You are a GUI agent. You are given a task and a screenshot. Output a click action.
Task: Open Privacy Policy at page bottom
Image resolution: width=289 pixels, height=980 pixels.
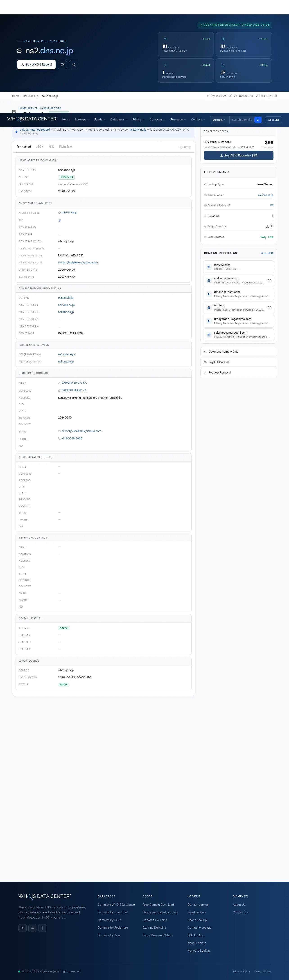point(241,971)
